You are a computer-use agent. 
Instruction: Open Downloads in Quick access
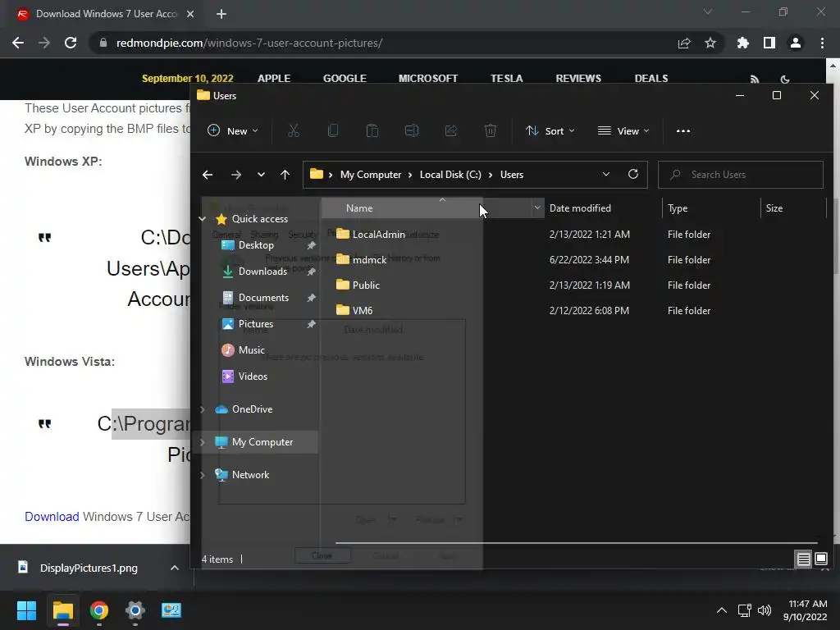[x=262, y=272]
